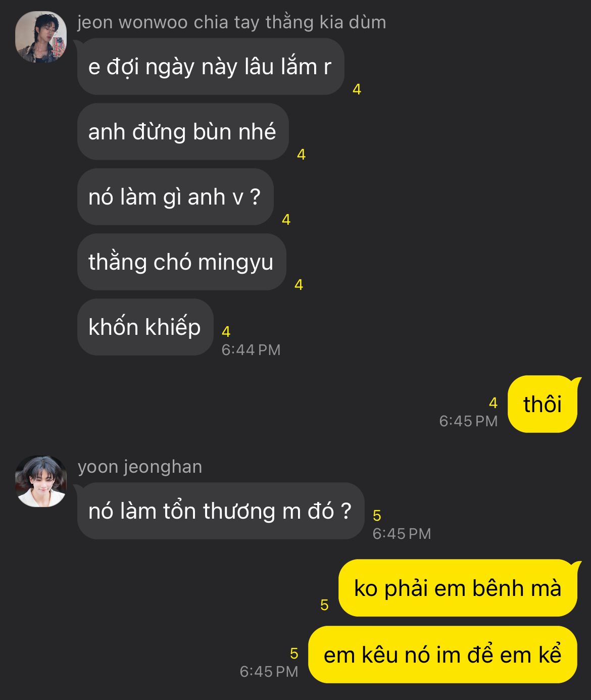Tap 6:45 PM timestamp under last sent message
Screen dimensions: 591x700
point(269,672)
